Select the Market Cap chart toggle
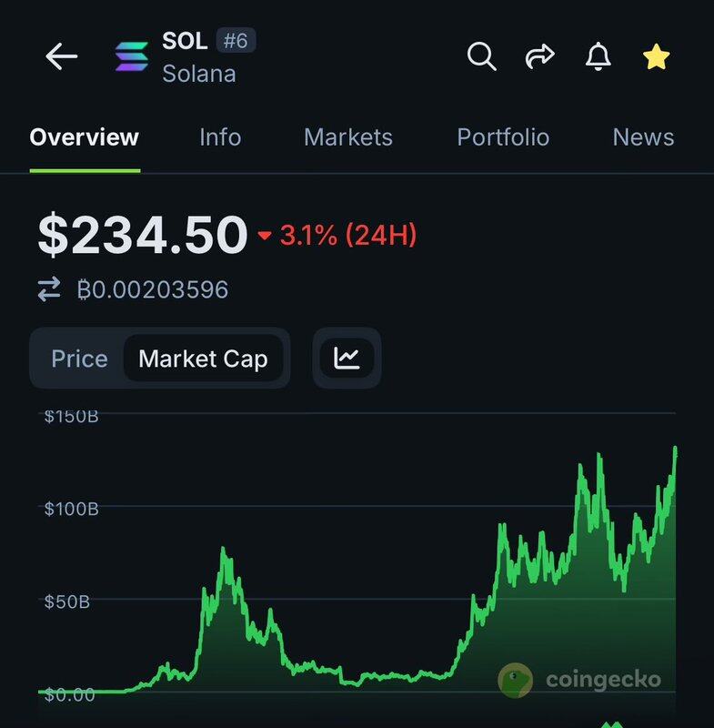Viewport: 714px width, 728px height. [203, 359]
